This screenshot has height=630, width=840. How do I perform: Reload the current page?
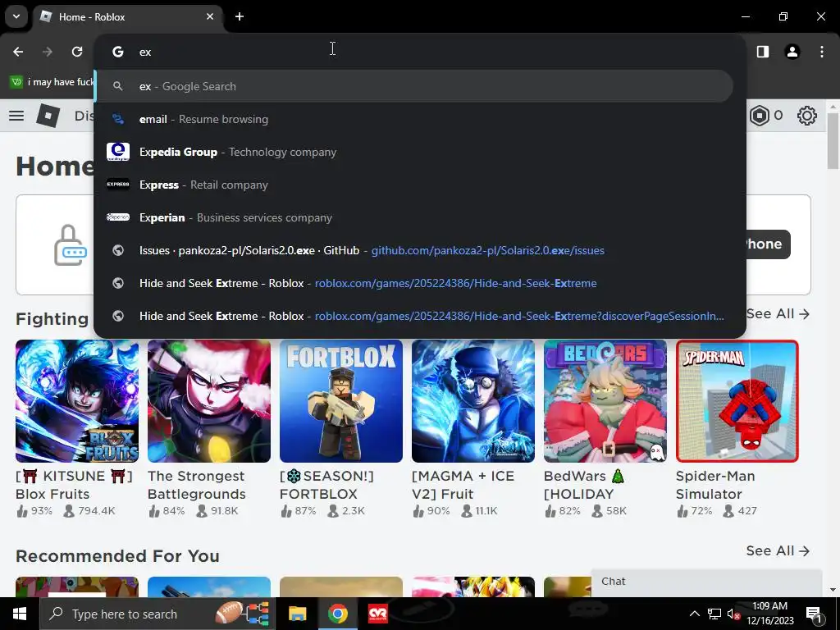click(77, 52)
